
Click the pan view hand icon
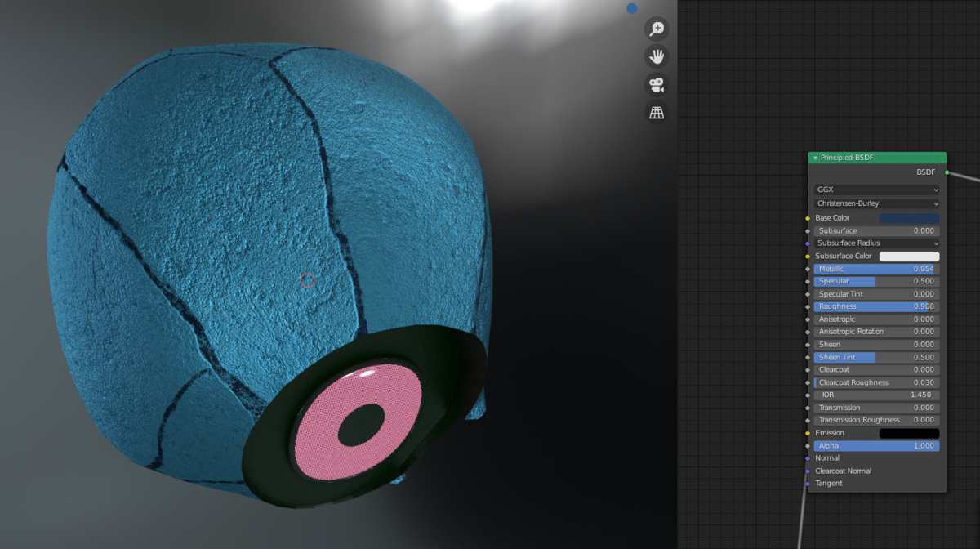click(x=657, y=56)
